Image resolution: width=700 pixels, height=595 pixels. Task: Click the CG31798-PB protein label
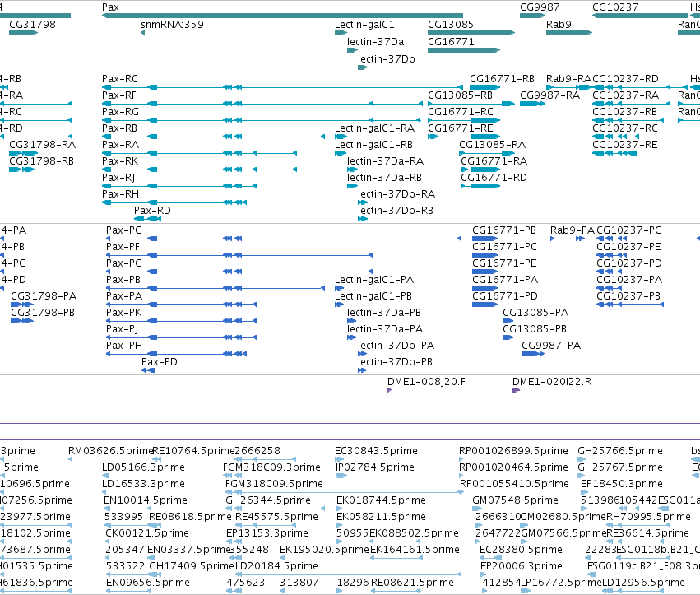43,313
